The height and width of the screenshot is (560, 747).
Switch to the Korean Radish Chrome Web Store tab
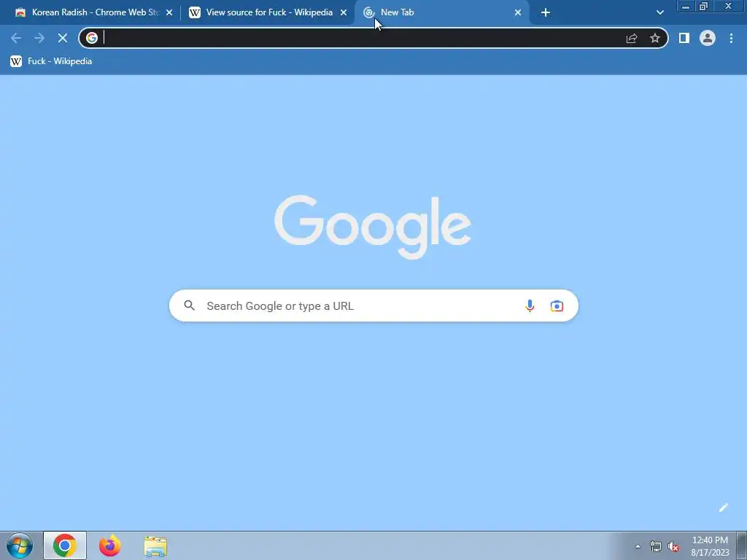[x=93, y=12]
